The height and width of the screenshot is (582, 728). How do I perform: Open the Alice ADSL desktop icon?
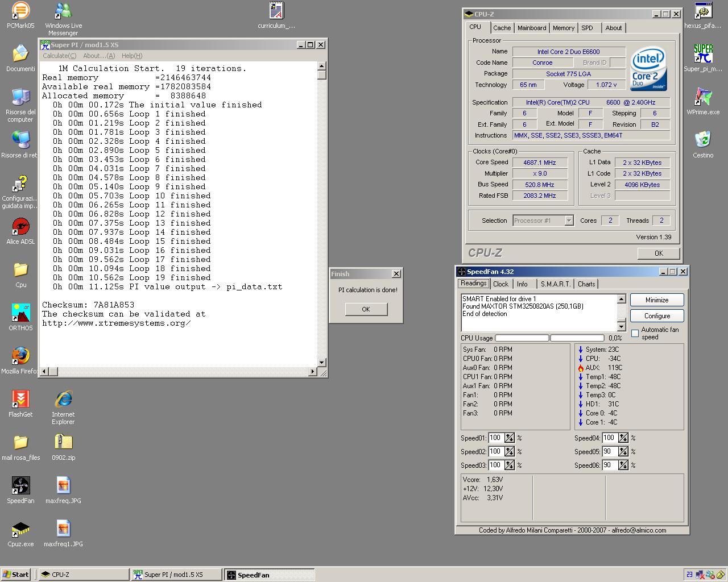(x=20, y=231)
